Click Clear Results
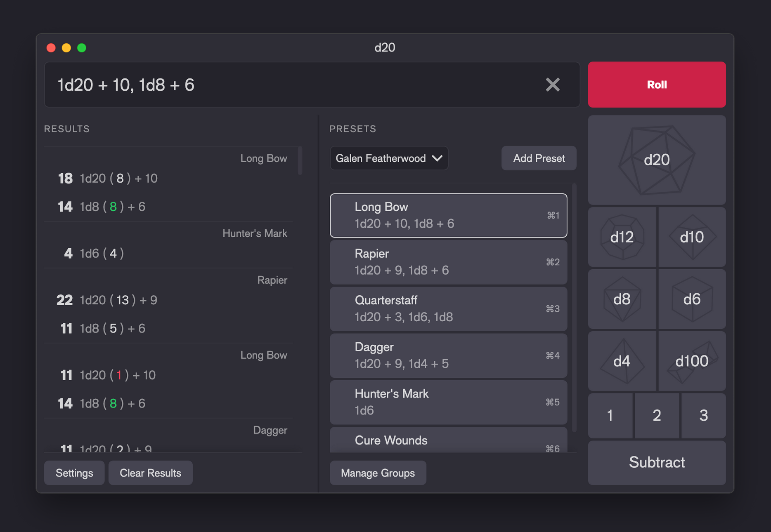Image resolution: width=771 pixels, height=532 pixels. point(150,473)
